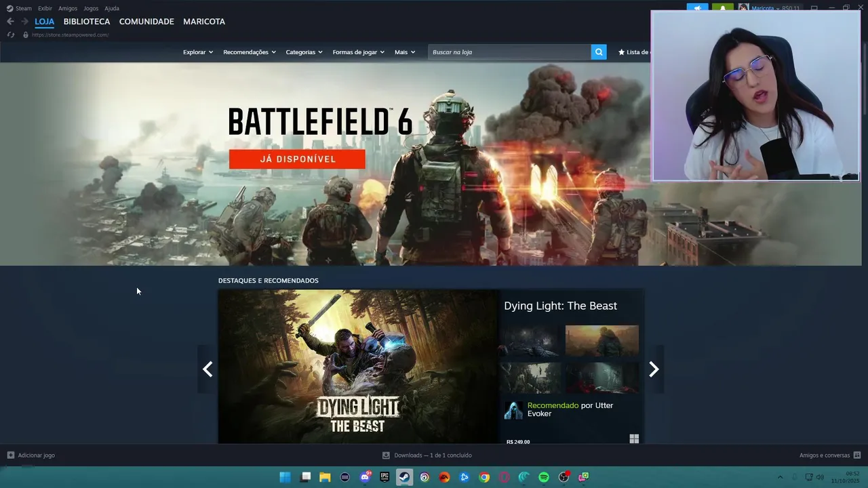Go forward with the Steam forward arrow

(x=24, y=22)
